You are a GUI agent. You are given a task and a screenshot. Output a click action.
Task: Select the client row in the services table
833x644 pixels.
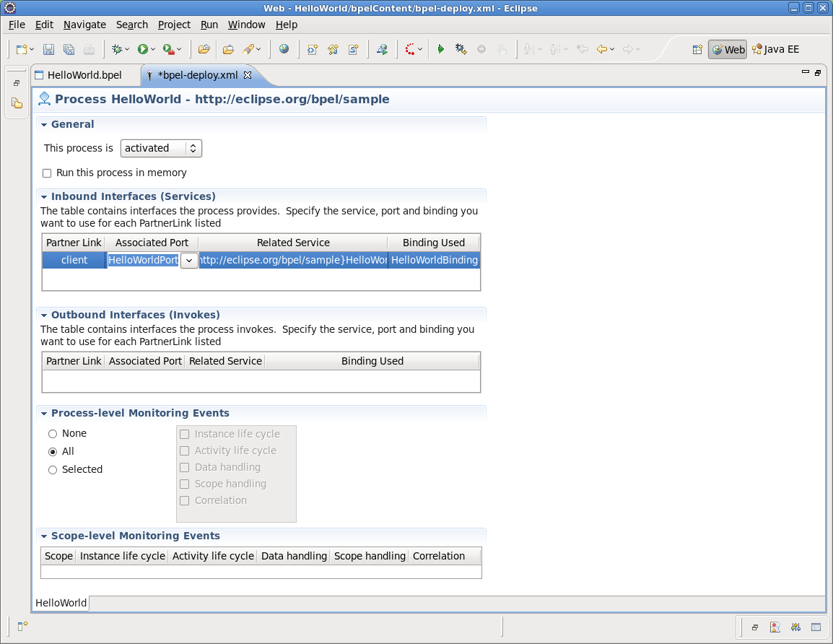[x=73, y=260]
